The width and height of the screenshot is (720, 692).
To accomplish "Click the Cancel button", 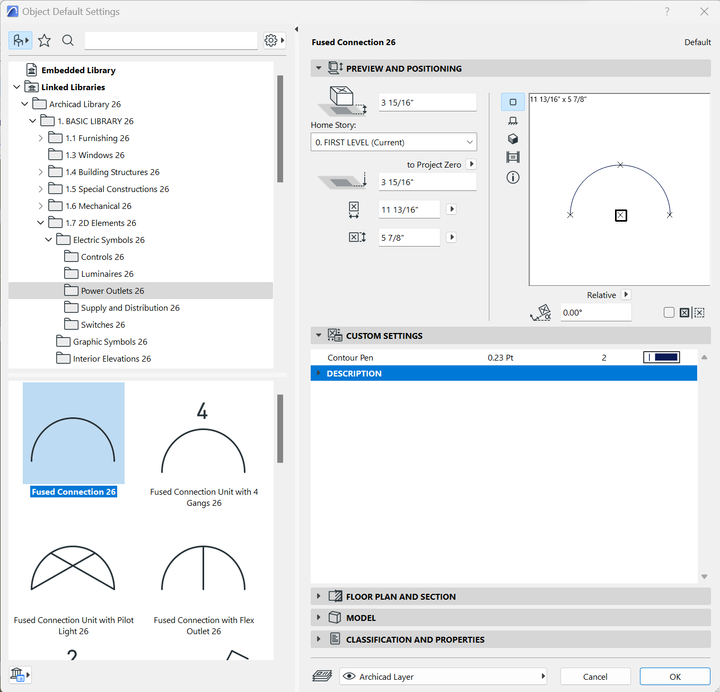I will (x=595, y=676).
